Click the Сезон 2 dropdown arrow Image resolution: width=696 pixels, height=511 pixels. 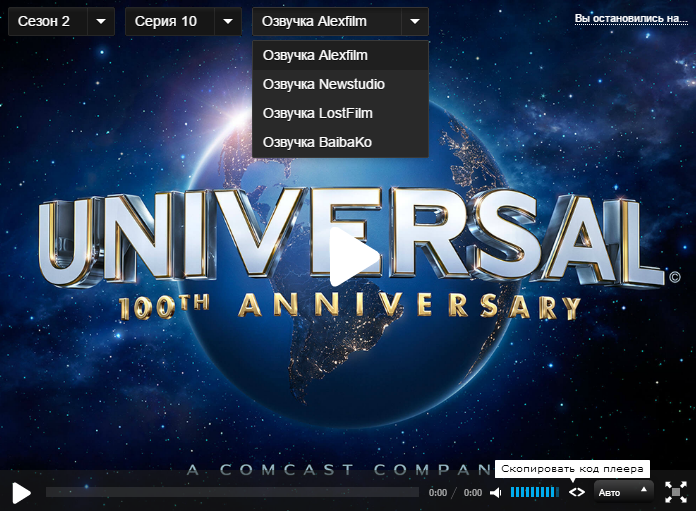click(101, 21)
